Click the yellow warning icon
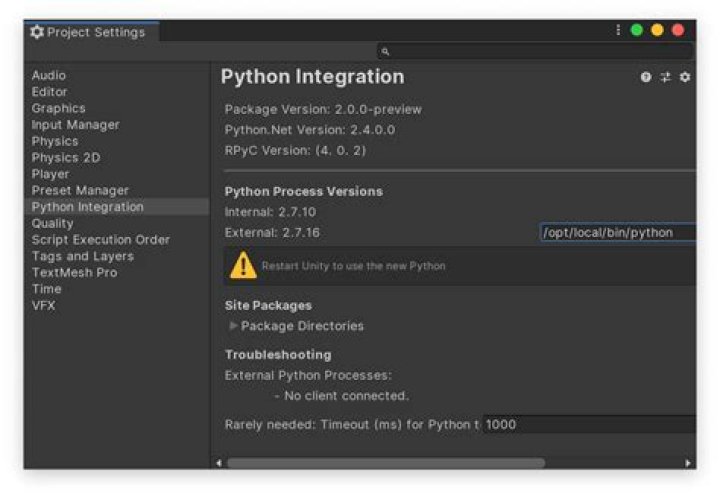The height and width of the screenshot is (497, 720). pos(243,266)
